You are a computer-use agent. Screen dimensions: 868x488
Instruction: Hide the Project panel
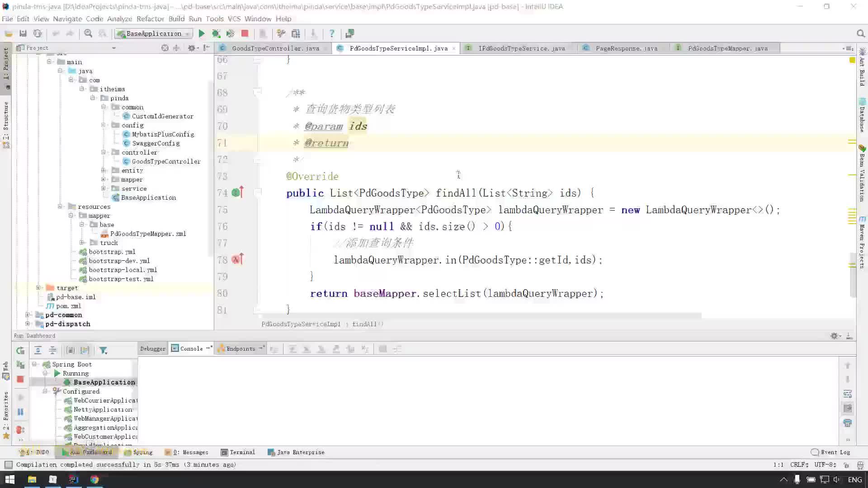(x=206, y=48)
